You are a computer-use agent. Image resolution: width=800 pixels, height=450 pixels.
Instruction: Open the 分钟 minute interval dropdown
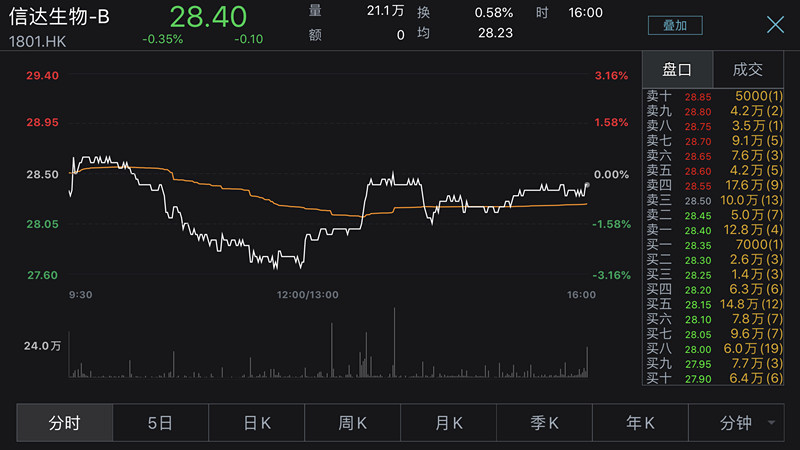tap(737, 422)
